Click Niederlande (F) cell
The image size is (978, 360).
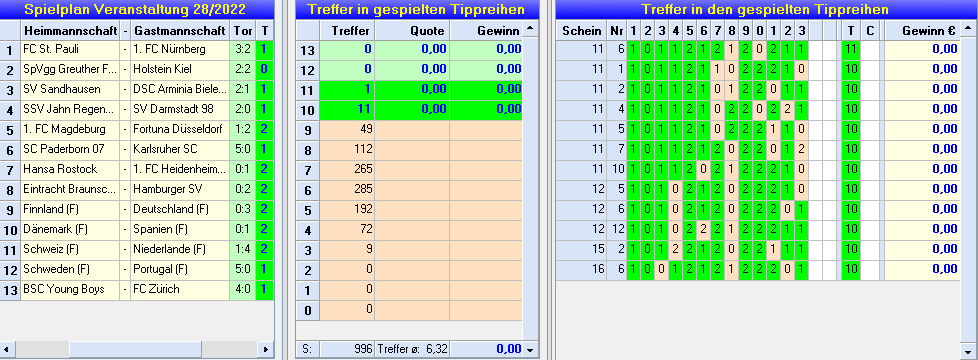pos(180,249)
